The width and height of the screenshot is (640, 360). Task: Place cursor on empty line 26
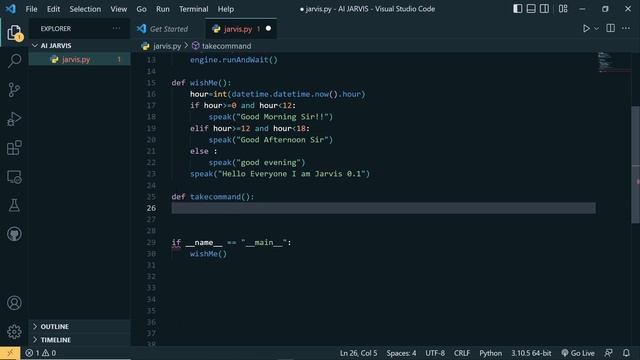tap(383, 208)
